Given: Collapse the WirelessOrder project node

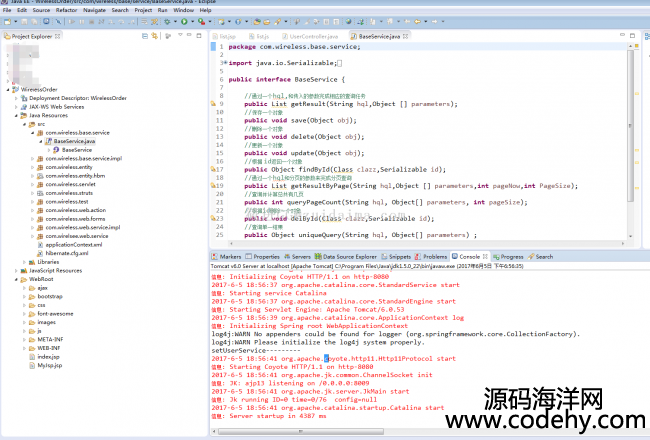Looking at the screenshot, I should pyautogui.click(x=8, y=90).
